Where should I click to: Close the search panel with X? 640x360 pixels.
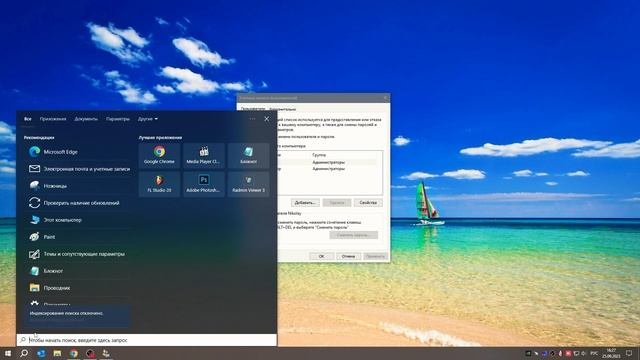[267, 119]
